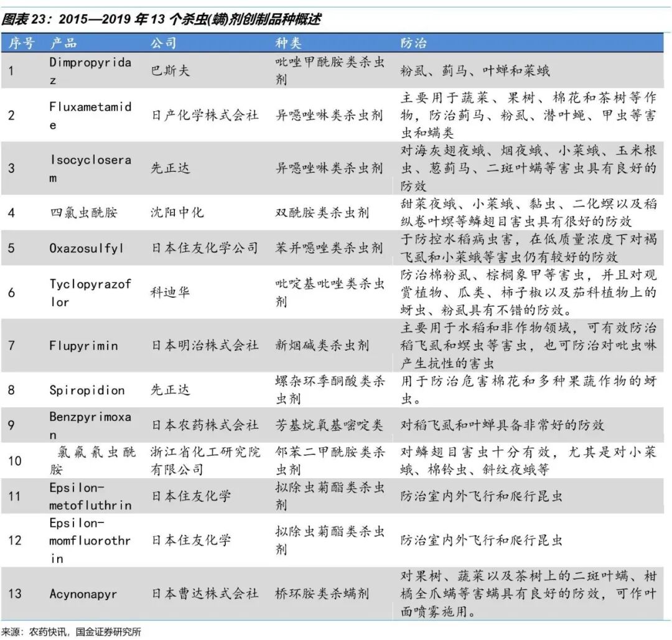Click 双酰胺类杀虫剂 category cell
This screenshot has height=640, width=672.
click(x=322, y=213)
